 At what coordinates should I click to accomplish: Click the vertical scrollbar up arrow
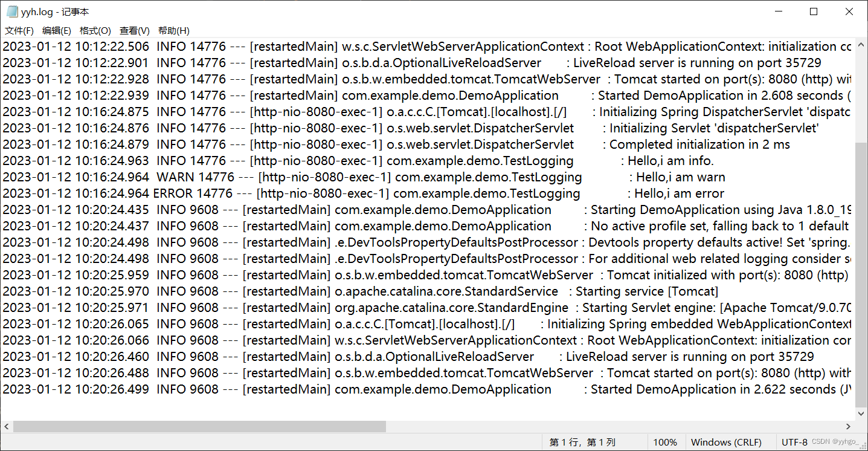point(861,45)
